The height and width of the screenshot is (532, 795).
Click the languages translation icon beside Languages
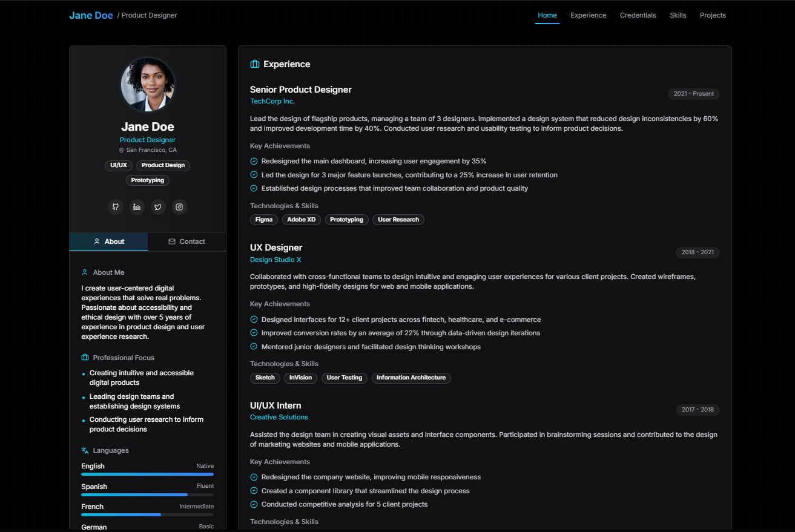(x=84, y=450)
